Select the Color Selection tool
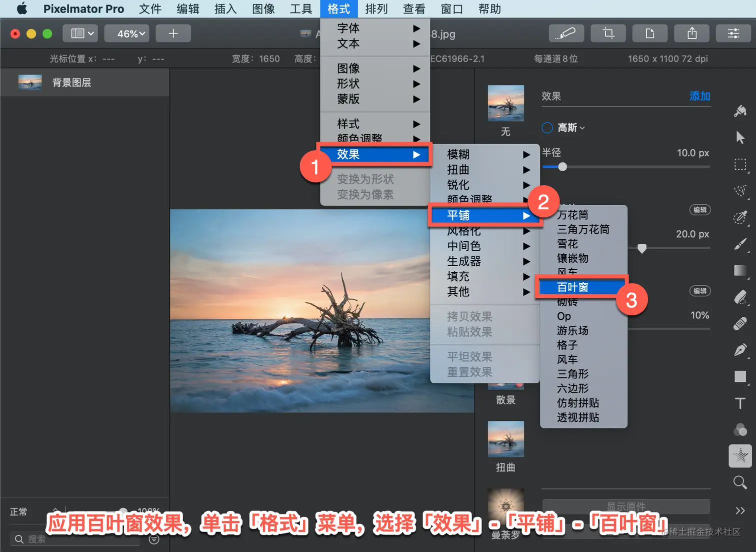Viewport: 756px width, 552px height. pos(740,217)
